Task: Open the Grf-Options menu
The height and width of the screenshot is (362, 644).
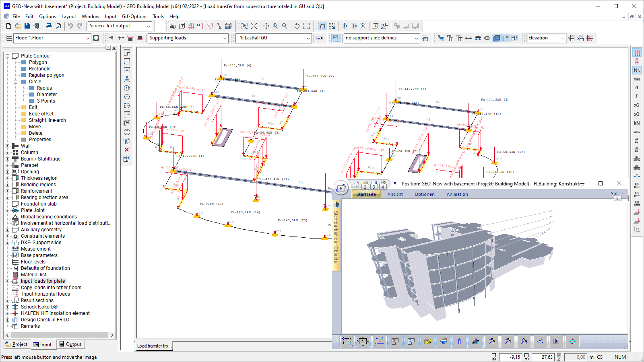Action: click(x=134, y=16)
